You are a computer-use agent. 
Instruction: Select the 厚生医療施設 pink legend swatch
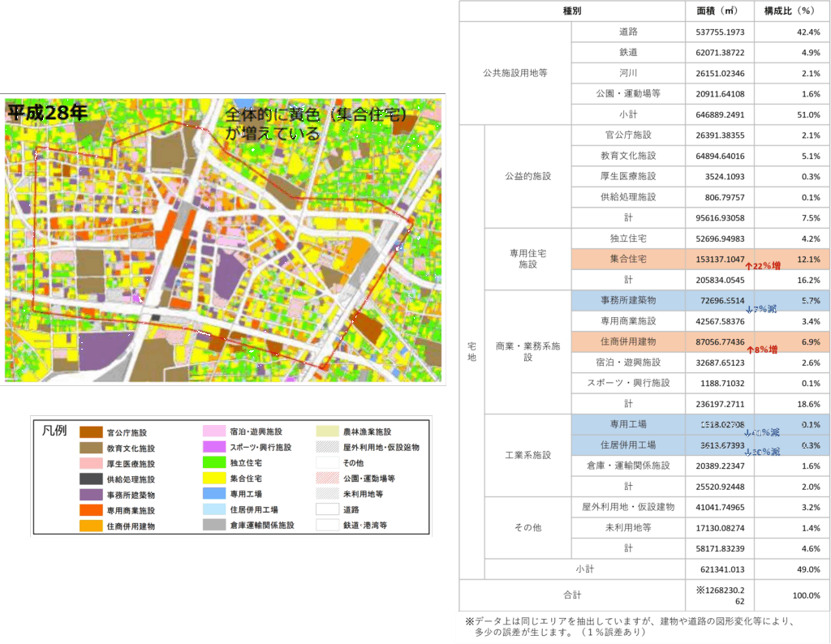pyautogui.click(x=91, y=463)
